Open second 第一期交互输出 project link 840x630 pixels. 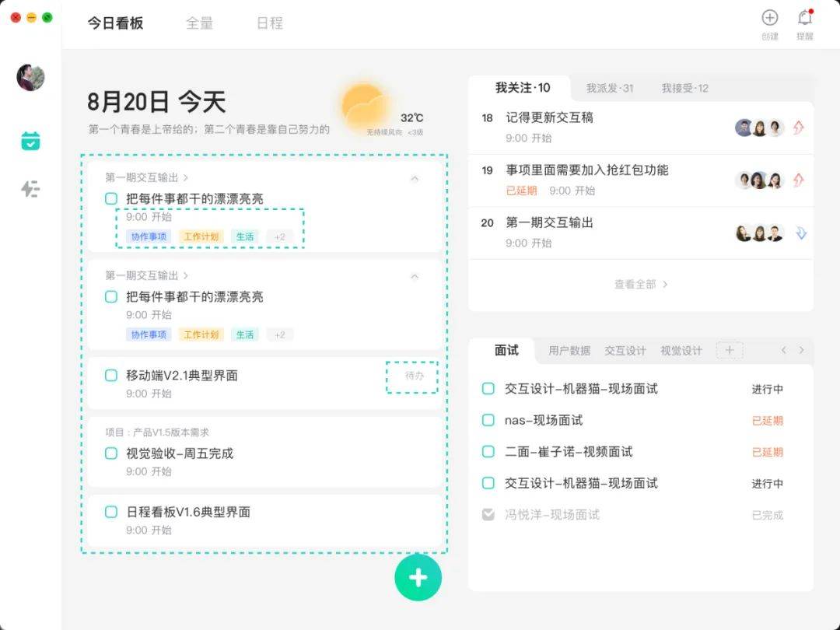146,275
